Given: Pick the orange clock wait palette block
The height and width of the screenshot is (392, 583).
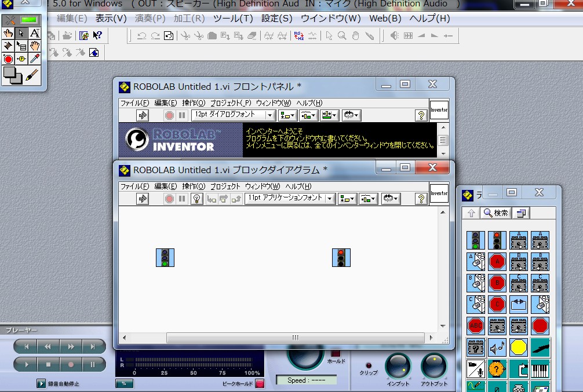Looking at the screenshot, I should point(497,369).
